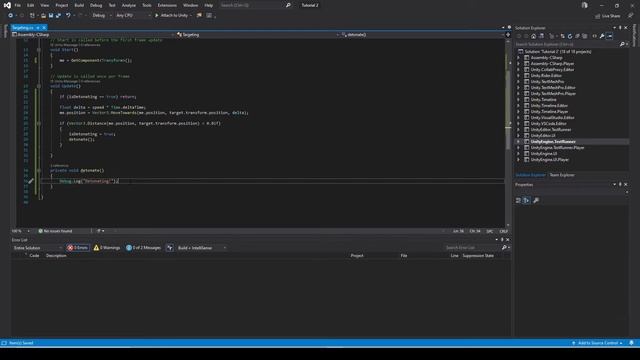The image size is (640, 360).
Task: Toggle the 0 Warnings filter
Action: click(x=107, y=248)
